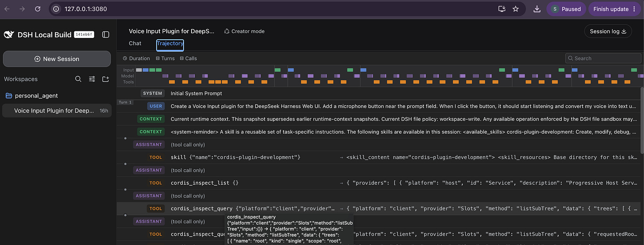The image size is (644, 245).
Task: Open the cordis_inspect_list TOOL row
Action: 378,183
